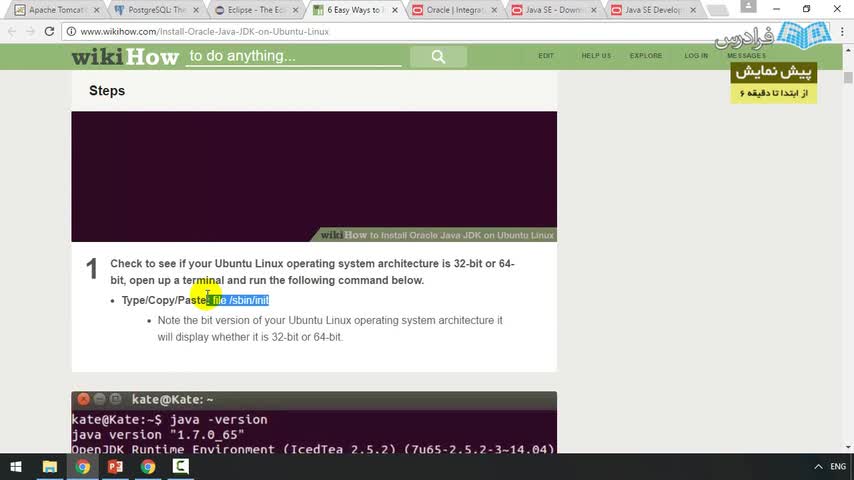Open the EXPLORE menu
This screenshot has width=854, height=480.
[646, 56]
